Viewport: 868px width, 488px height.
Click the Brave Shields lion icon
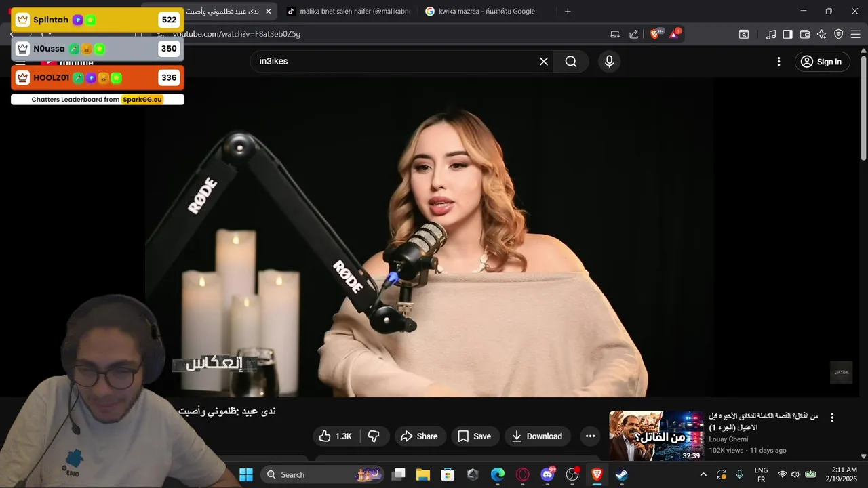655,34
